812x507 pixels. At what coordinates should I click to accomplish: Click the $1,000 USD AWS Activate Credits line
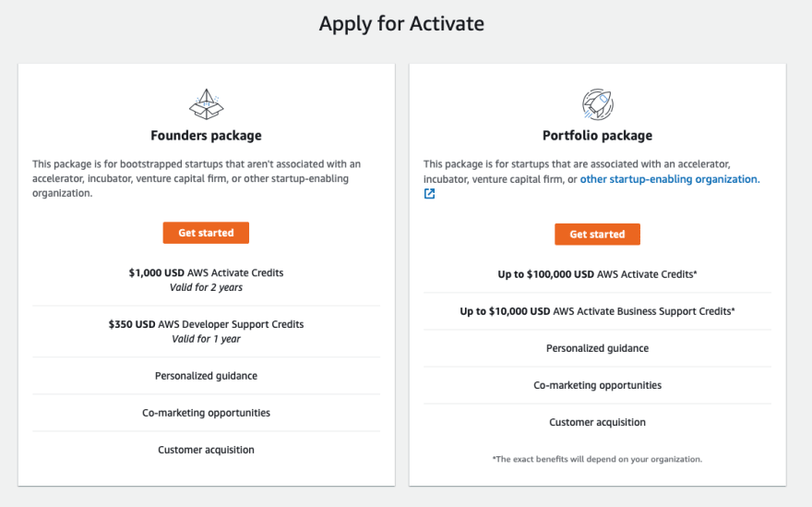(206, 272)
